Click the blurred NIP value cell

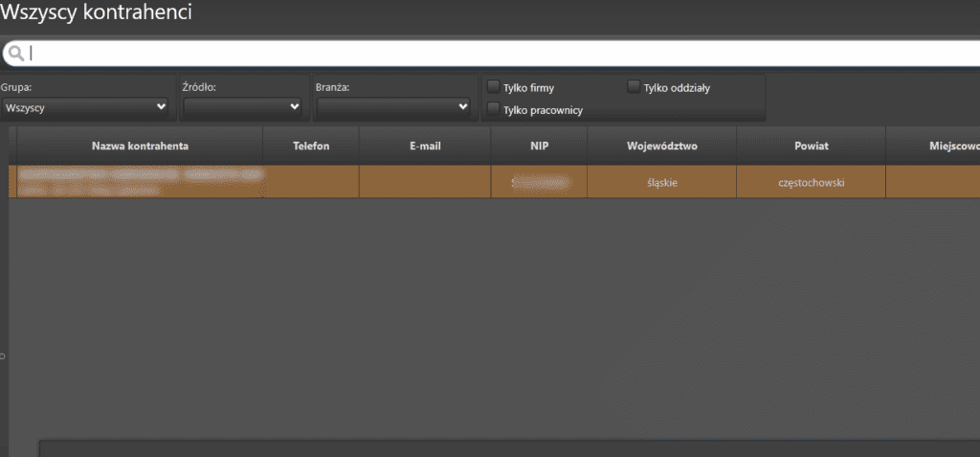(x=539, y=182)
